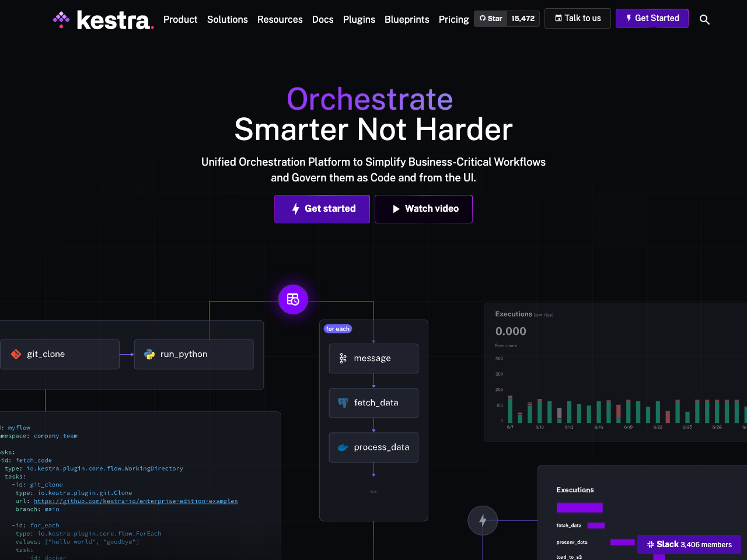Viewport: 747px width, 560px height.
Task: Open the Product menu
Action: pyautogui.click(x=180, y=19)
